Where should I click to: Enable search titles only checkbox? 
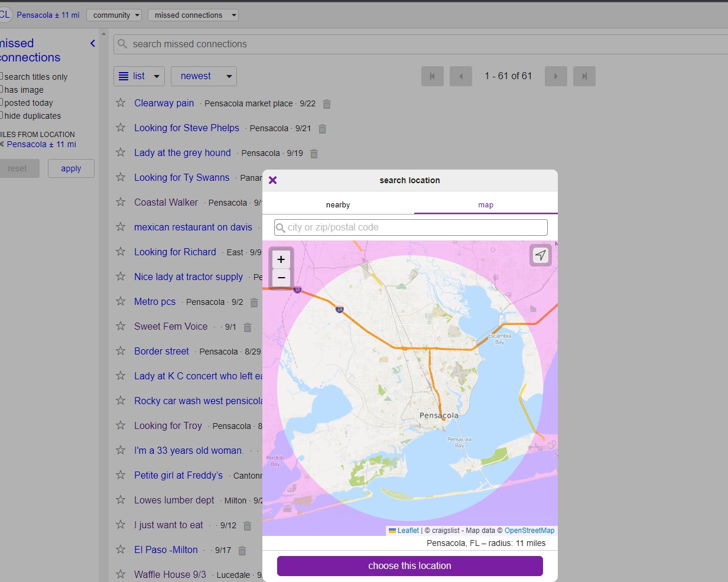coord(2,76)
